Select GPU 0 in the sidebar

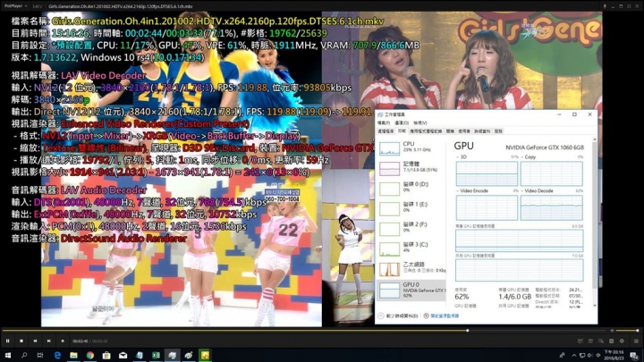click(411, 290)
